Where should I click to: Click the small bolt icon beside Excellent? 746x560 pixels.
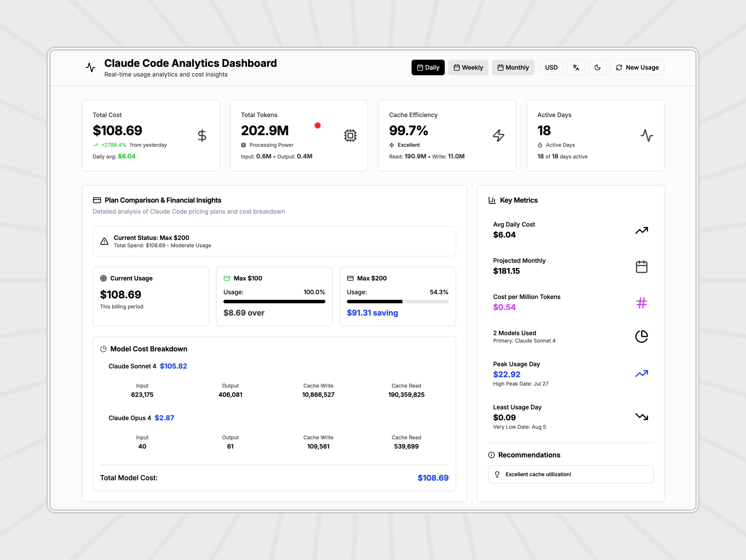pos(391,145)
